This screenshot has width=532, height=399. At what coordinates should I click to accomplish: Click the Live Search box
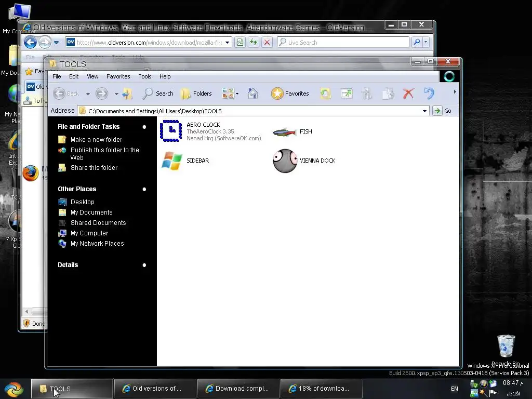point(343,43)
